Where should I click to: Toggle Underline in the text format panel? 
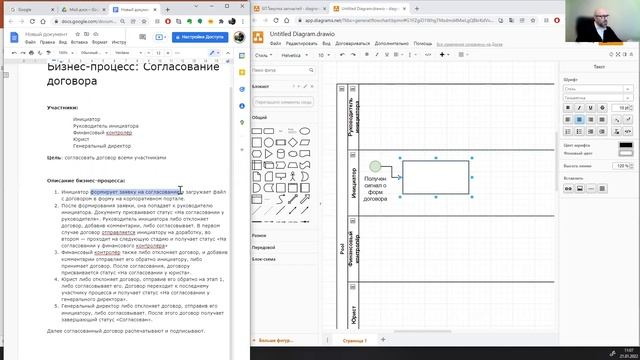pos(591,108)
